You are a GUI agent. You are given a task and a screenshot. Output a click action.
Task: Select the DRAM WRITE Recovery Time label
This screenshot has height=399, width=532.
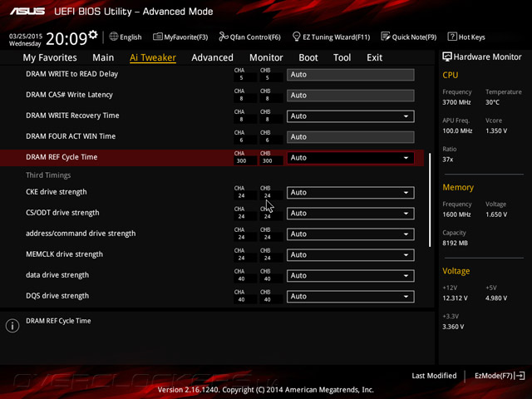click(x=72, y=116)
